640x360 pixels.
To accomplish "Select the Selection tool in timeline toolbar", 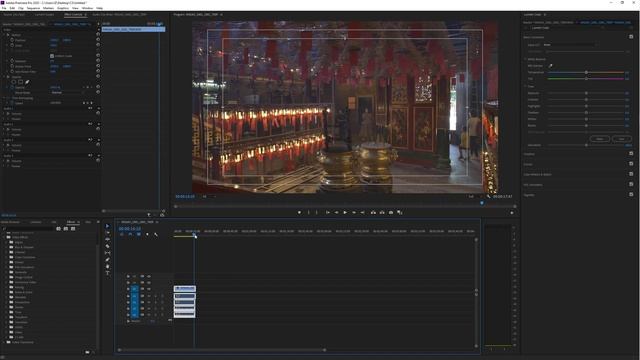I will [x=107, y=226].
